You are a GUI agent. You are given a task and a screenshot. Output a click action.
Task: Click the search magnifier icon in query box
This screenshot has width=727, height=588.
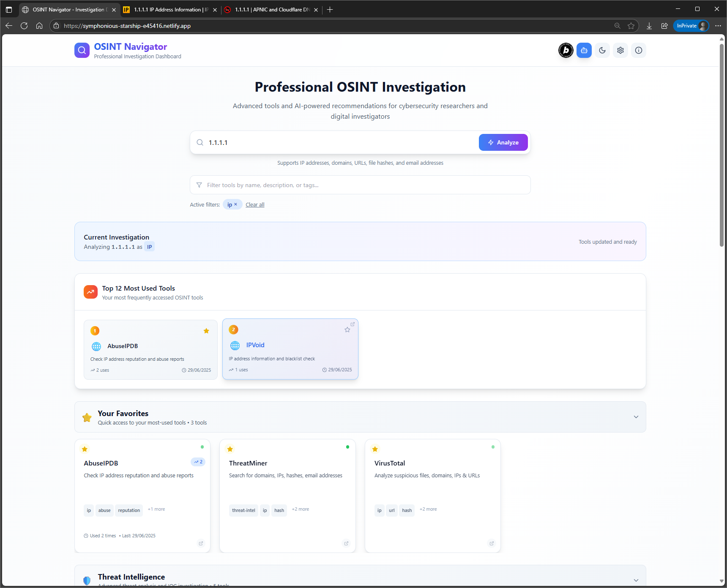point(200,142)
